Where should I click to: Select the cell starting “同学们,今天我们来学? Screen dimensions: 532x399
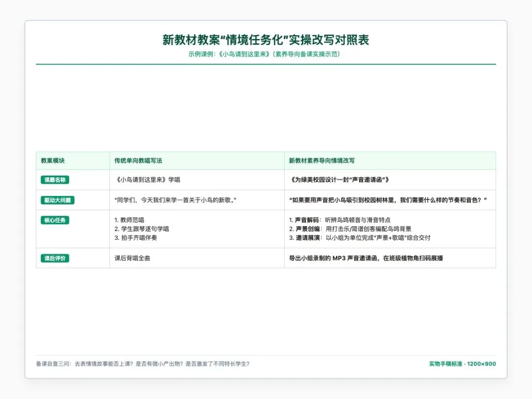(197, 200)
